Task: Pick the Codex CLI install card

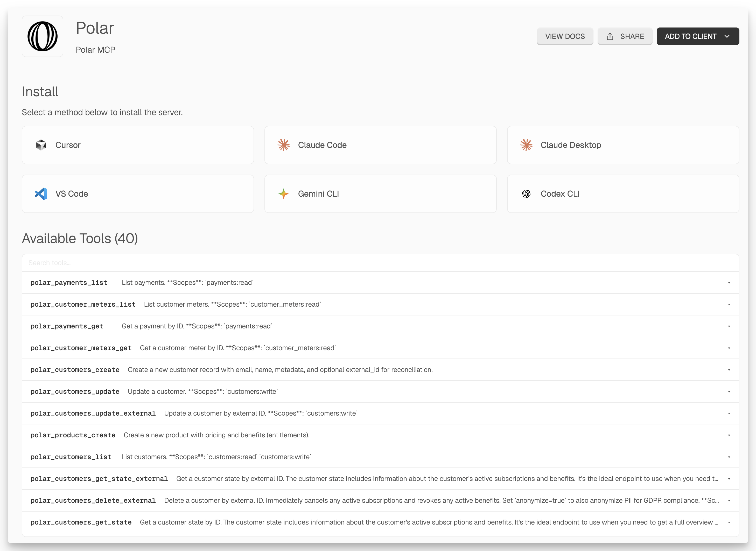Action: (x=623, y=194)
